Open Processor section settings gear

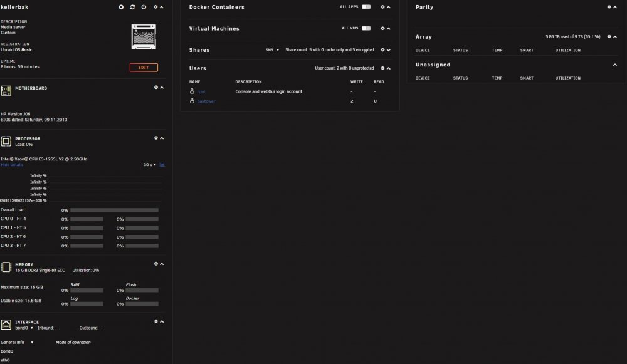click(x=156, y=138)
